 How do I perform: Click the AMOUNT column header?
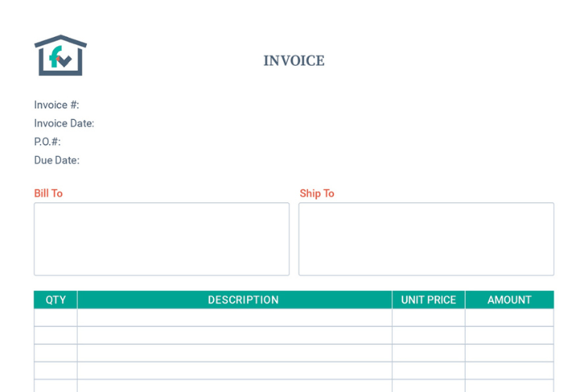click(x=510, y=300)
